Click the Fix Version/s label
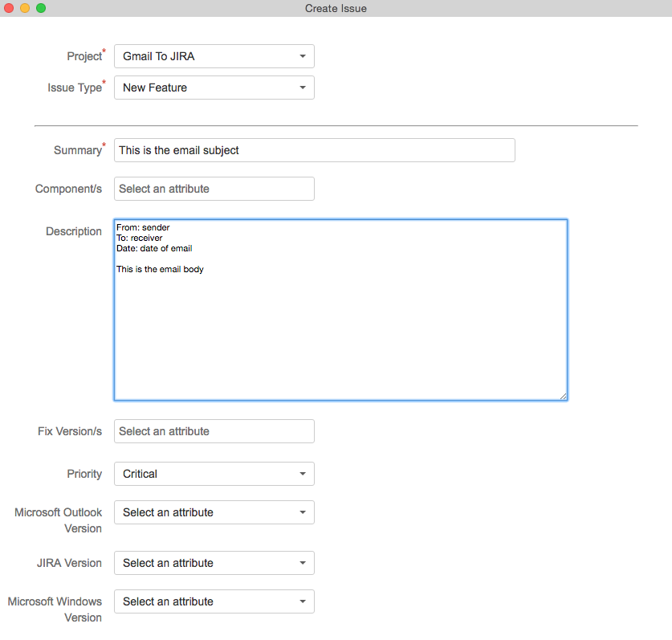 [x=70, y=431]
